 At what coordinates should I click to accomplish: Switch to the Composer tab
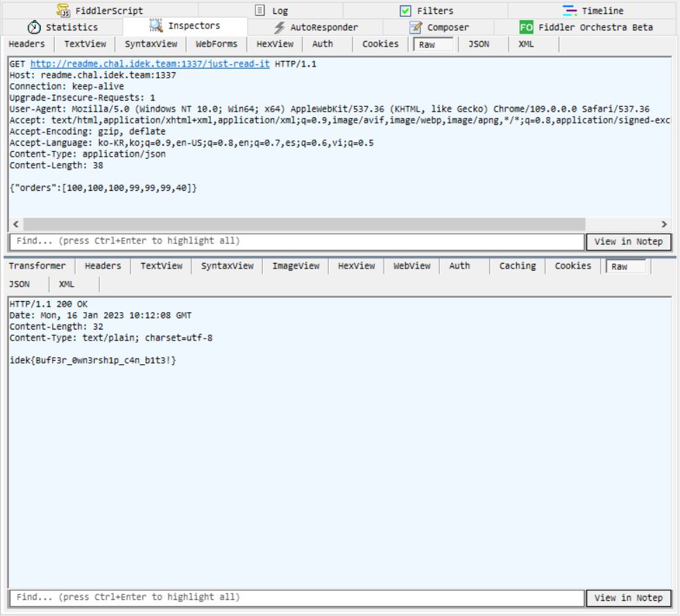(x=439, y=27)
